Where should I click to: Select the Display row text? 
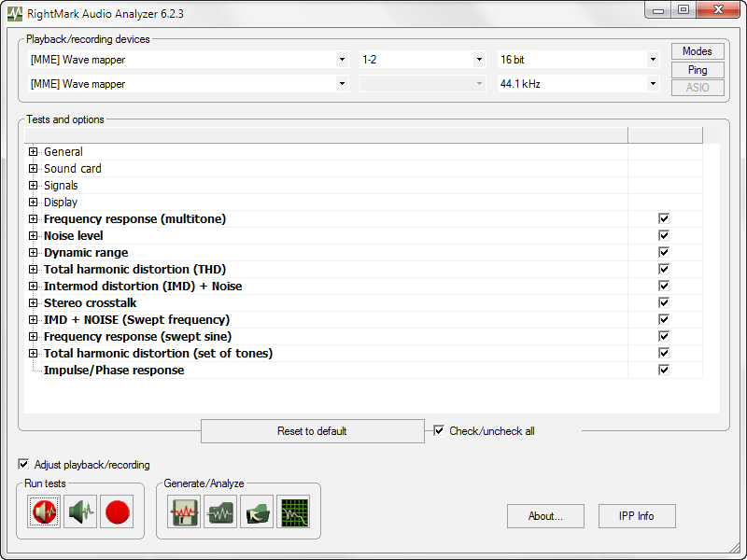(61, 203)
